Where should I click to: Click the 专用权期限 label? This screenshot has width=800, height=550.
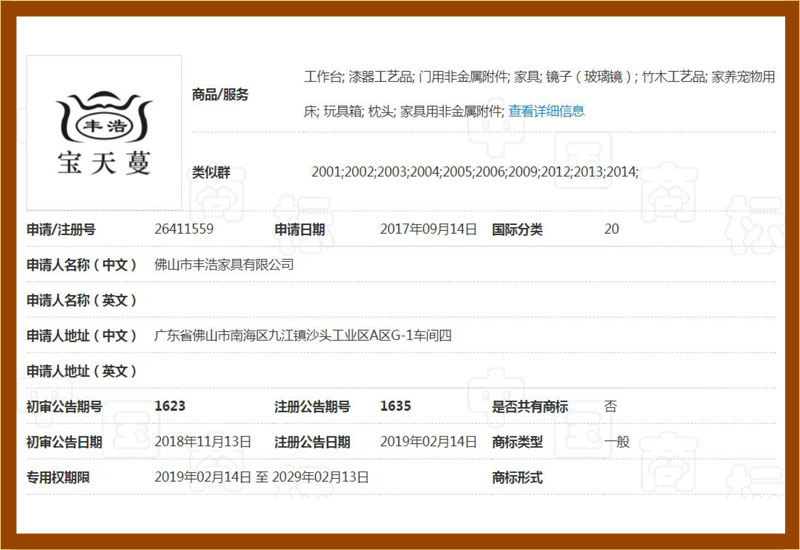coord(58,478)
